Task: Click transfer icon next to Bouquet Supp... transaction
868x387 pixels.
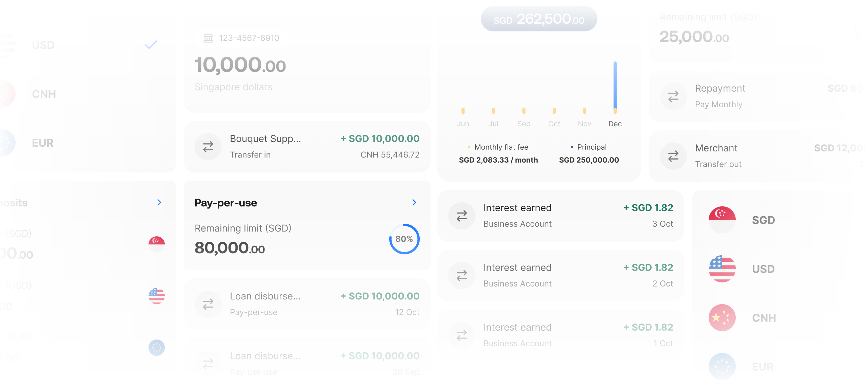Action: 208,147
